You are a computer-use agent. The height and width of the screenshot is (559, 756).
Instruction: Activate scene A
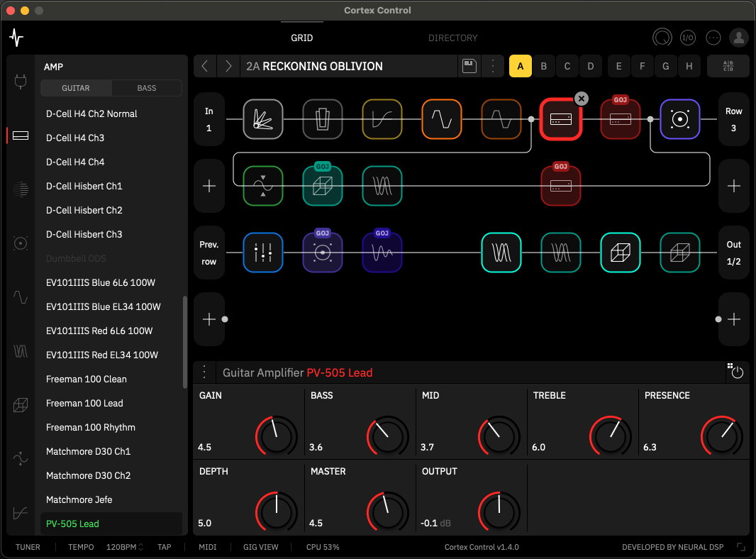521,66
